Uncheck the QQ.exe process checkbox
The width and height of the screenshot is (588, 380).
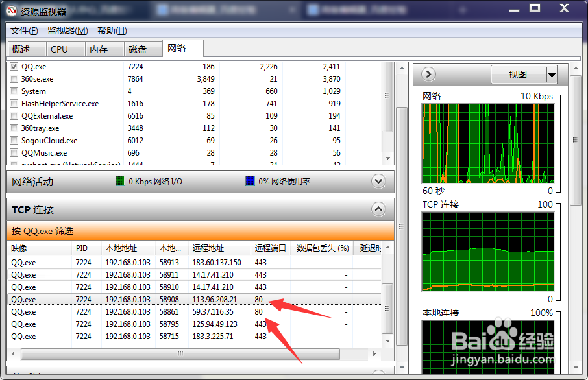[x=14, y=66]
